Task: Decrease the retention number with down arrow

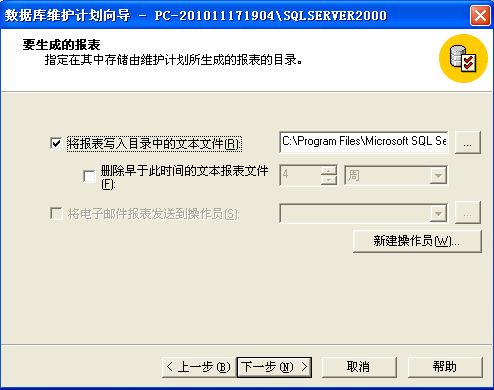Action: 329,180
